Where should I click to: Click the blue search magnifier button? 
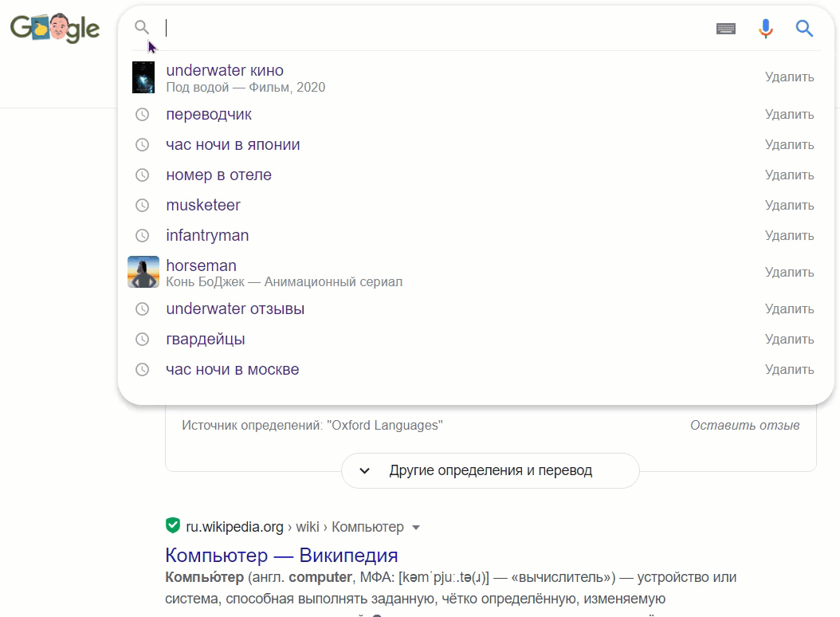(804, 29)
